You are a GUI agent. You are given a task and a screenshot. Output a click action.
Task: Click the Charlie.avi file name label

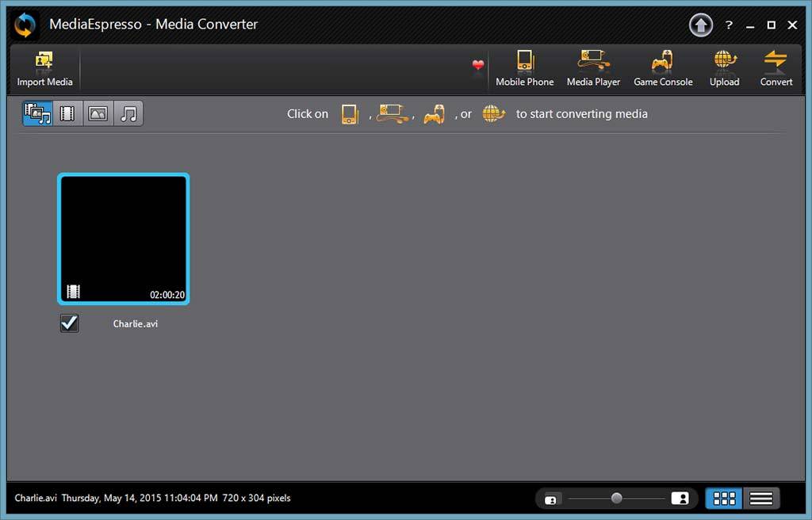(x=135, y=323)
